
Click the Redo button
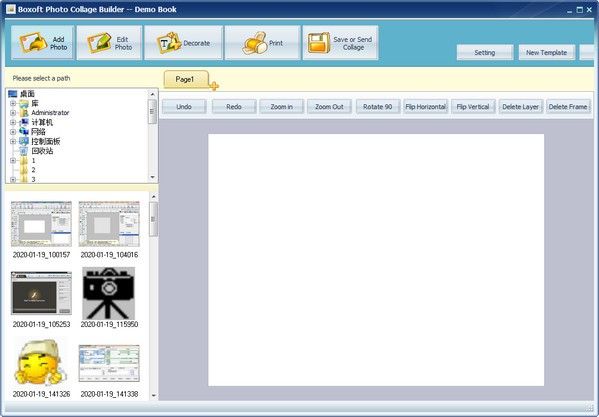click(x=234, y=107)
